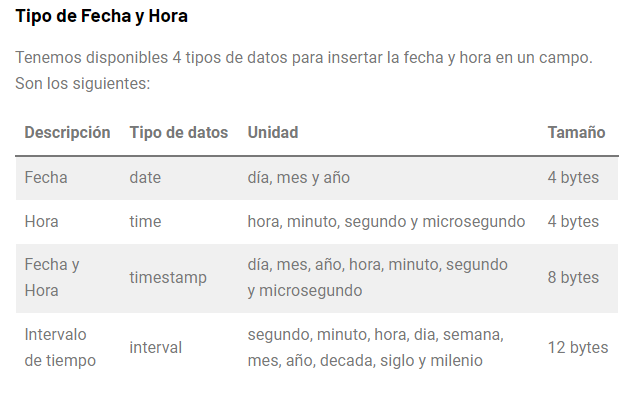
Task: Click the 'Tipo de Fecha y Hora' heading
Action: click(101, 16)
